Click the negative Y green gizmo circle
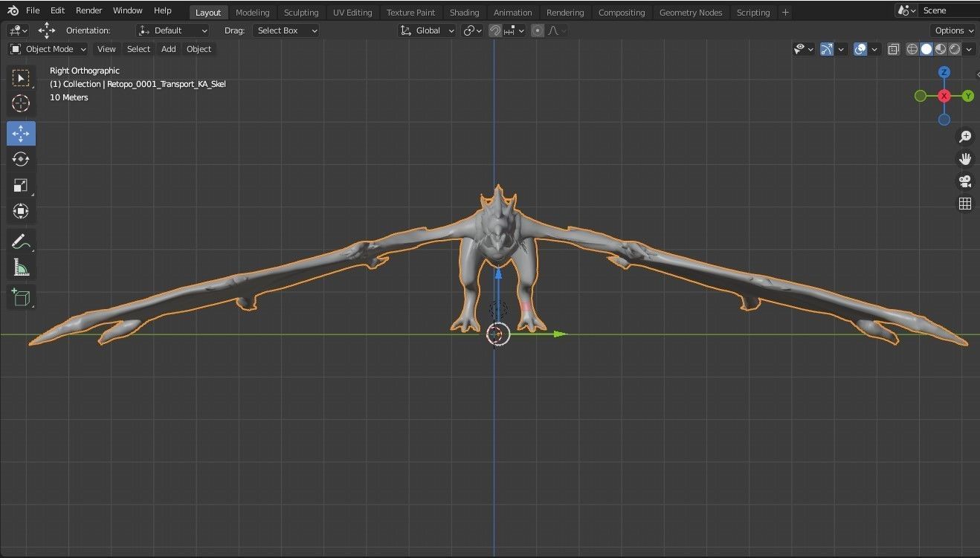This screenshot has height=558, width=980. (921, 96)
